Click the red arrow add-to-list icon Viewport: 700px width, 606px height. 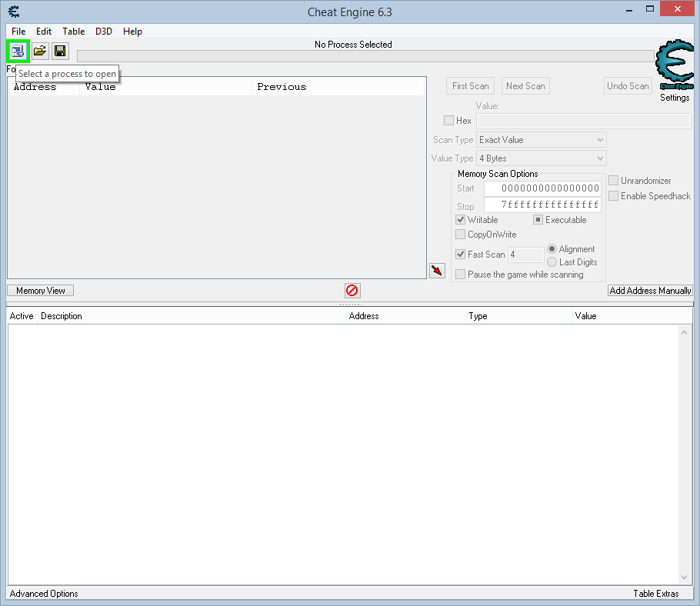437,271
